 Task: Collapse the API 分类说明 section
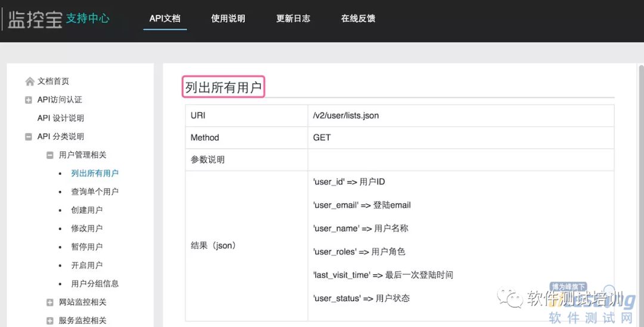[x=29, y=137]
